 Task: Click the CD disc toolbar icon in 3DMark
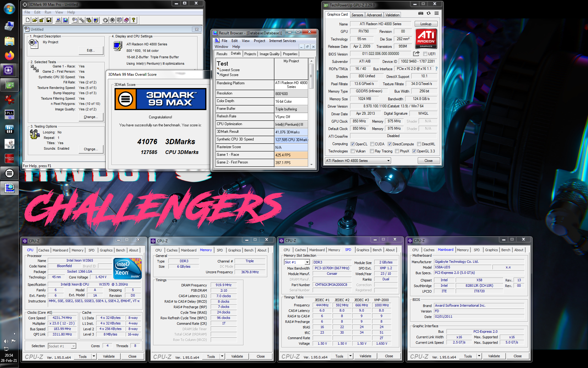[105, 20]
